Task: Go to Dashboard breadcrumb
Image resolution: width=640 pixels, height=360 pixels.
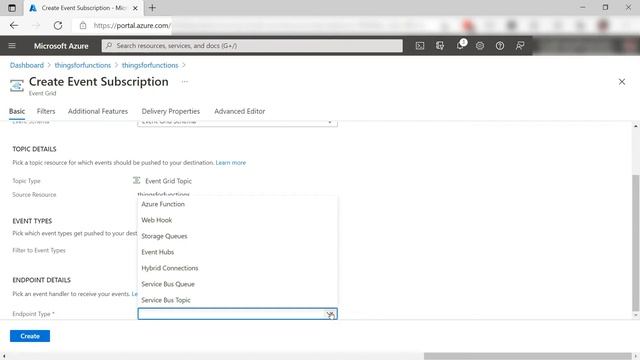Action: (27, 65)
